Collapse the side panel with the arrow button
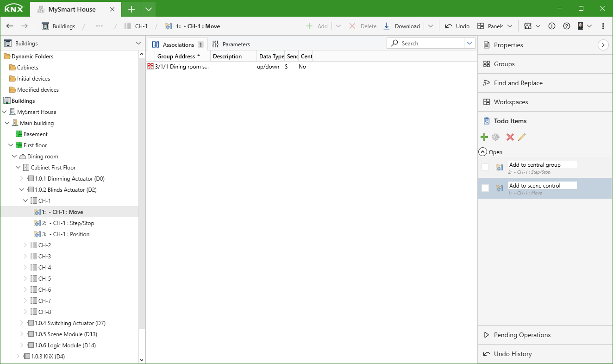Screen dimensions: 613x364 point(603,45)
